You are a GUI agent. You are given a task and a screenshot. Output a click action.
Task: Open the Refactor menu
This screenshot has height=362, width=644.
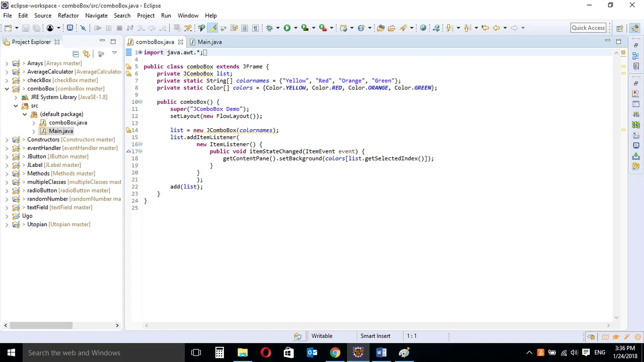coord(68,16)
